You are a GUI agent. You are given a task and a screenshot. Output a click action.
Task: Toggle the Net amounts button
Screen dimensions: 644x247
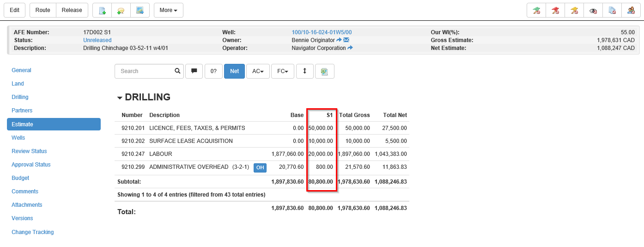[234, 71]
